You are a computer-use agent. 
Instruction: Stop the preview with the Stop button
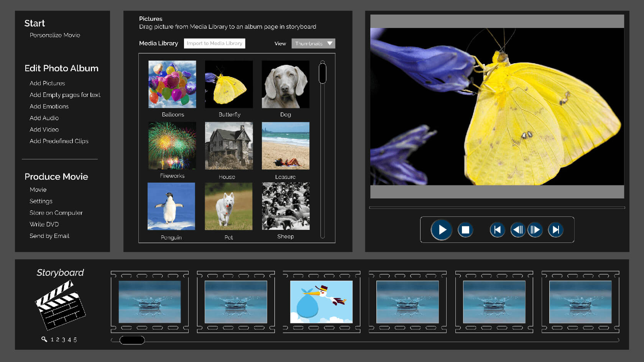465,230
